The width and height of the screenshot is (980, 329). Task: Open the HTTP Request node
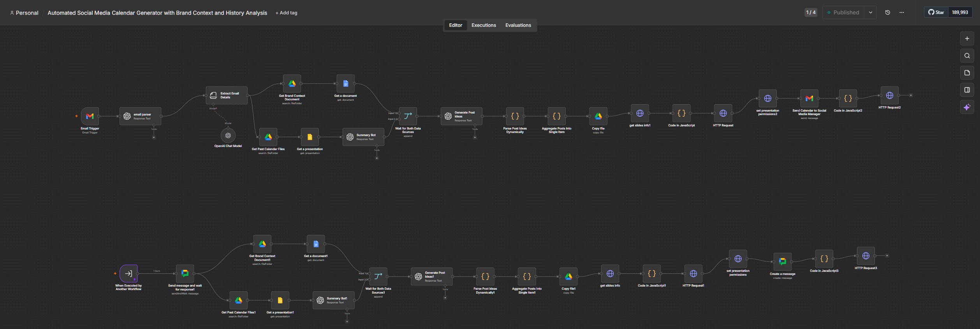tap(723, 113)
